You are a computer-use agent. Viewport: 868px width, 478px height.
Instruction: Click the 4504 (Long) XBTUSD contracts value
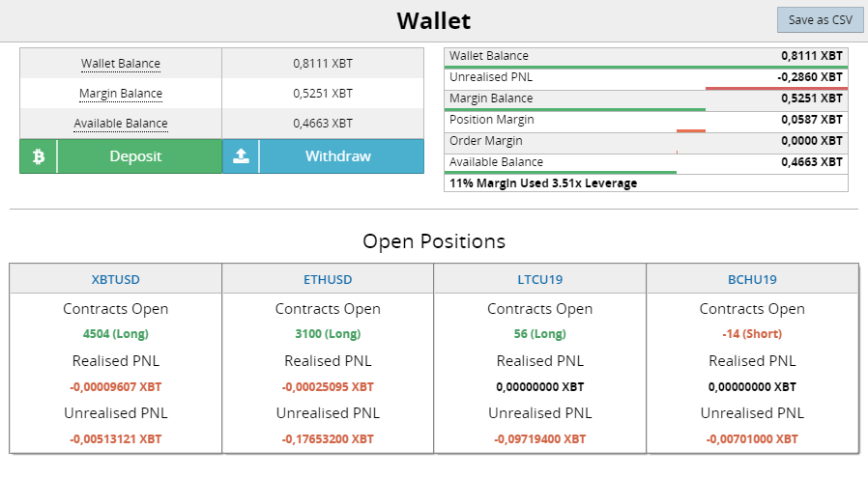116,333
